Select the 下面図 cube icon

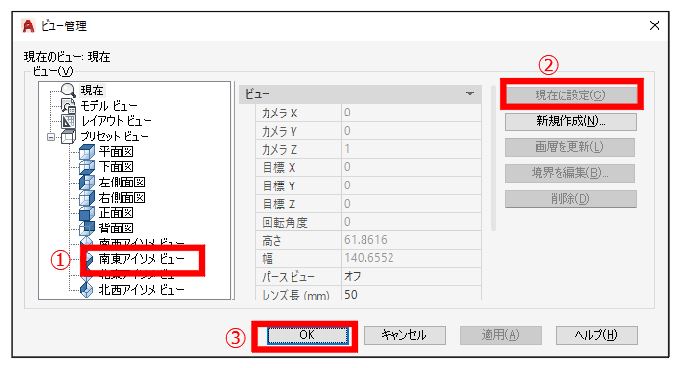pyautogui.click(x=87, y=167)
